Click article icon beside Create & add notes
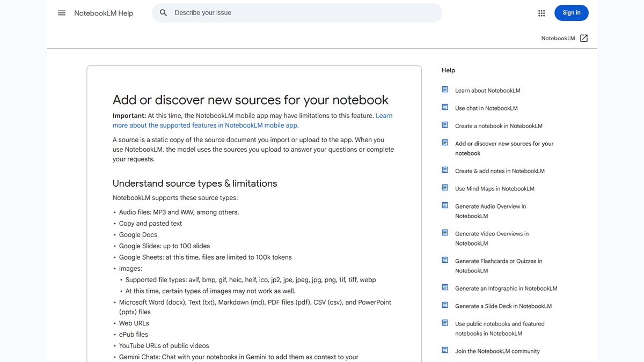This screenshot has width=644, height=362. point(445,170)
